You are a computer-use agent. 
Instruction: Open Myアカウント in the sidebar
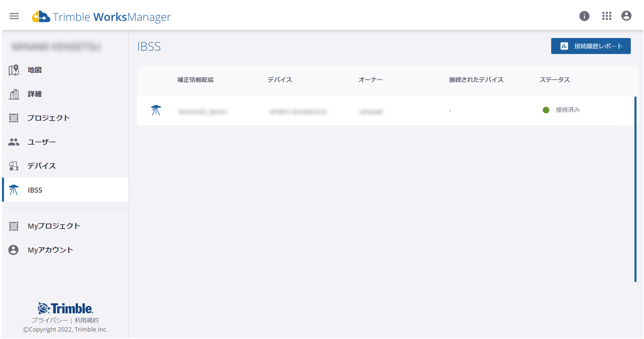50,250
